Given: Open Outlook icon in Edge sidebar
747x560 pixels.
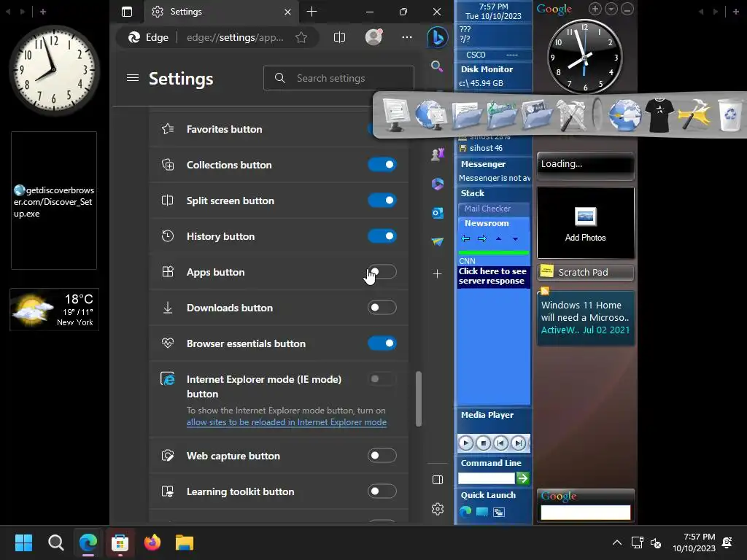Looking at the screenshot, I should tap(438, 213).
